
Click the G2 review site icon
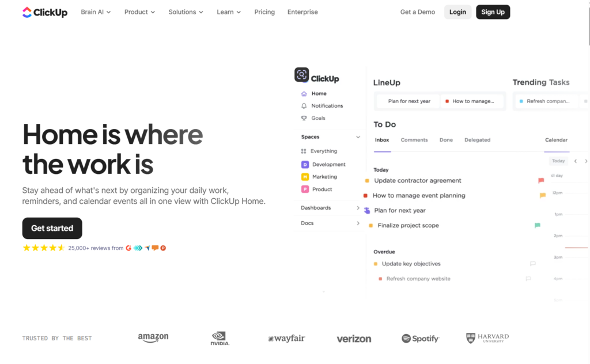pyautogui.click(x=128, y=248)
